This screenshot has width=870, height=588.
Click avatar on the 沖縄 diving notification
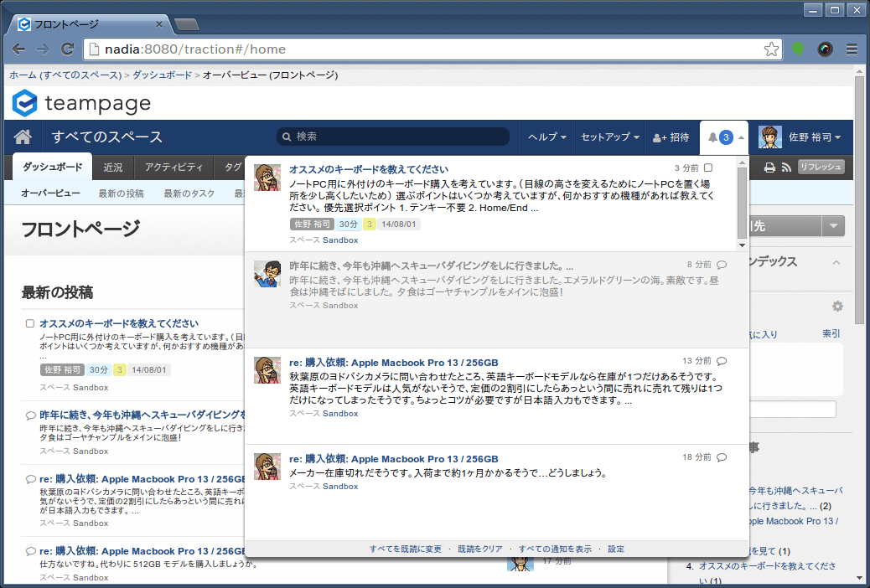pyautogui.click(x=267, y=274)
